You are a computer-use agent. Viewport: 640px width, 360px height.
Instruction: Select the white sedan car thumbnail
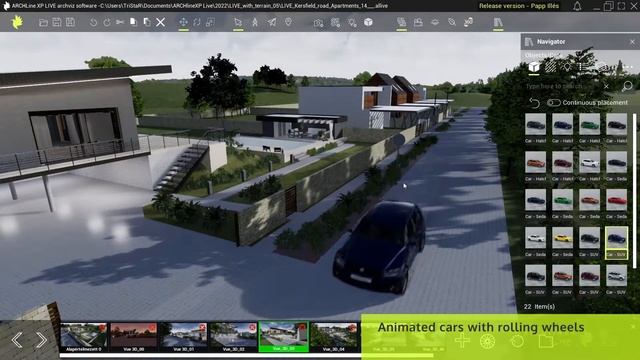coord(535,238)
